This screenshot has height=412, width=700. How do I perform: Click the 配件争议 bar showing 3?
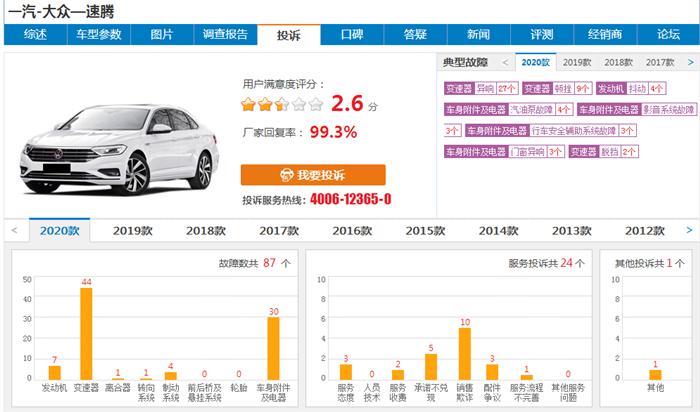pyautogui.click(x=492, y=372)
